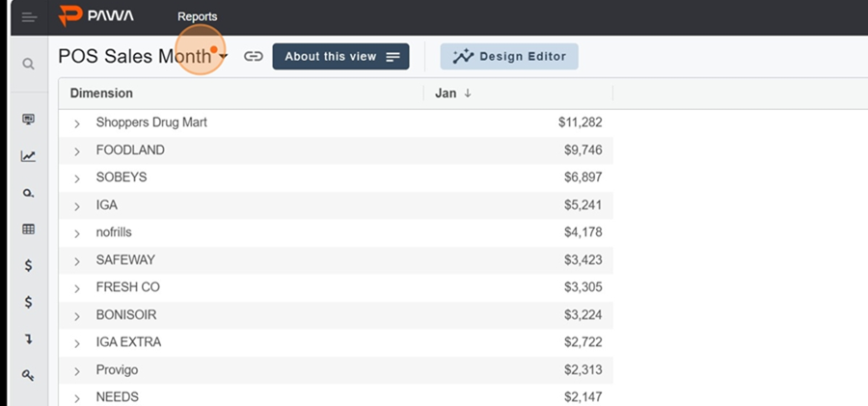The image size is (868, 406).
Task: Expand the Shoppers Drug Mart row
Action: pos(77,123)
